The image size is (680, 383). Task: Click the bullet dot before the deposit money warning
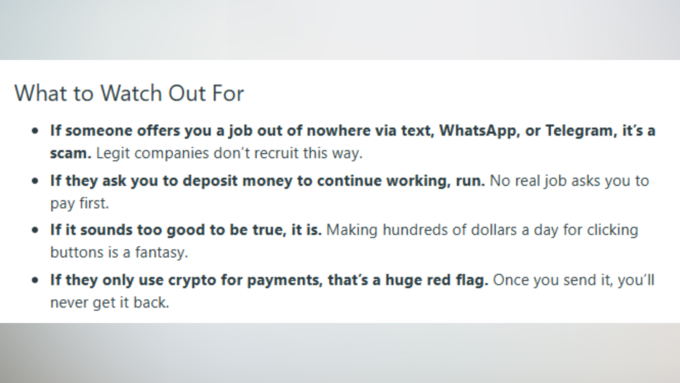35,181
